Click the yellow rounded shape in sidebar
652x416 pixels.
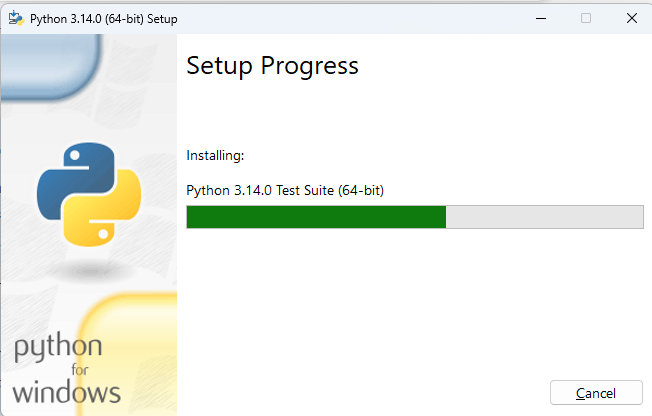(x=128, y=354)
